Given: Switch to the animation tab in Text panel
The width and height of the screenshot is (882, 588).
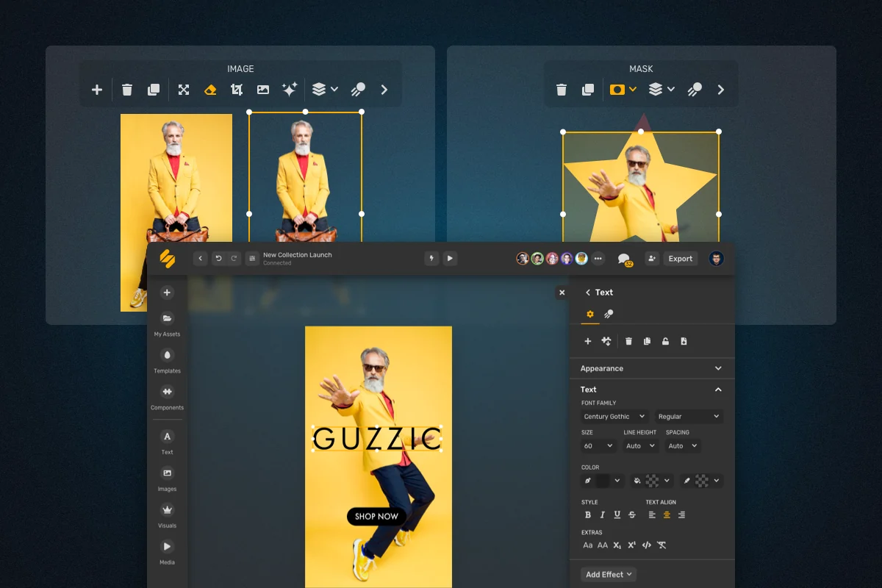Looking at the screenshot, I should pyautogui.click(x=609, y=314).
